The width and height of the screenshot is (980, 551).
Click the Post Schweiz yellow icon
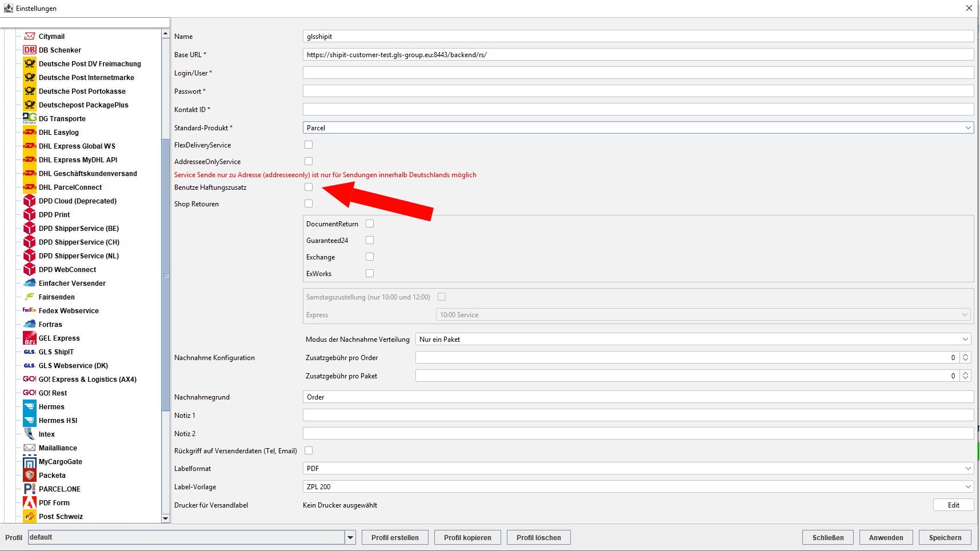point(30,516)
